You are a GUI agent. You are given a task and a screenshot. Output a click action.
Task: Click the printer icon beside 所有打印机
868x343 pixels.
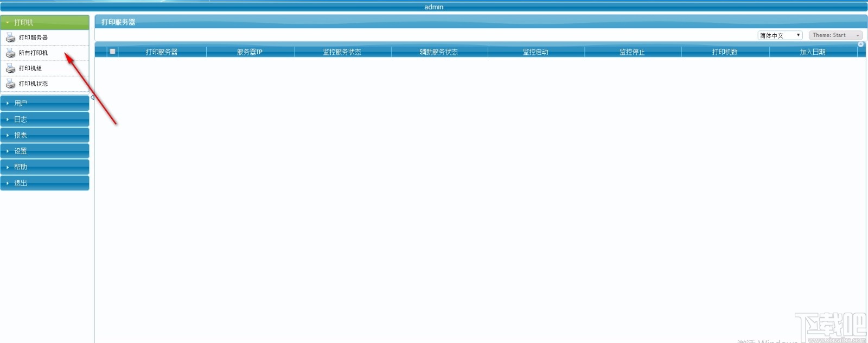click(x=10, y=53)
